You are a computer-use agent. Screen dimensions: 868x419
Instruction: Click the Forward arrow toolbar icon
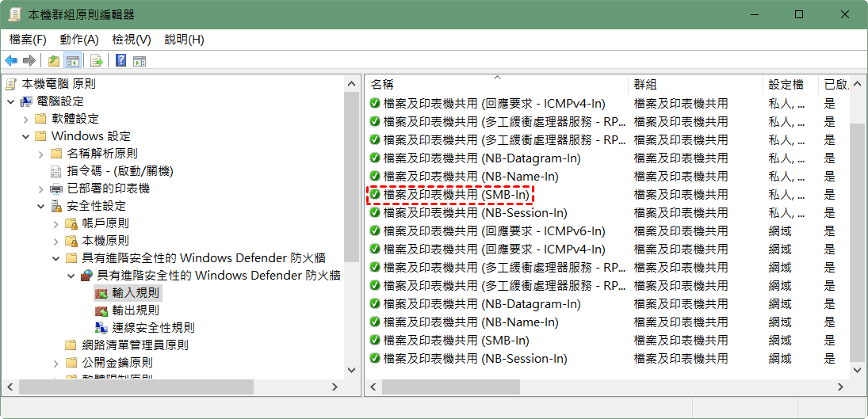point(29,60)
